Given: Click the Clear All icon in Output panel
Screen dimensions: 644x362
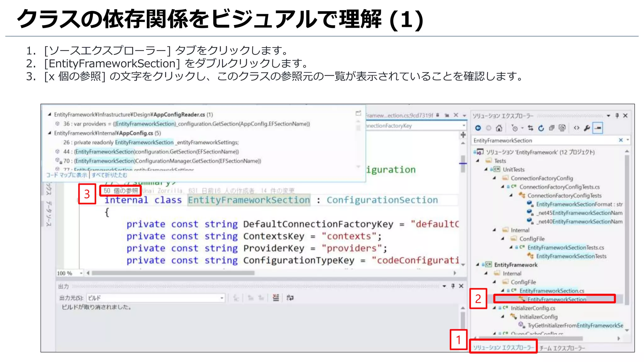Looking at the screenshot, I should [276, 298].
